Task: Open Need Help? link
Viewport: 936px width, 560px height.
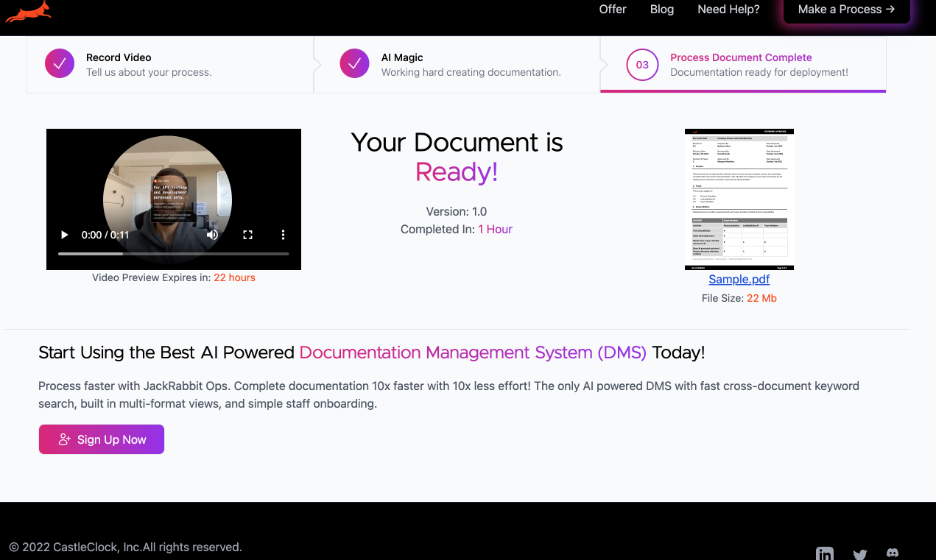Action: [x=728, y=9]
